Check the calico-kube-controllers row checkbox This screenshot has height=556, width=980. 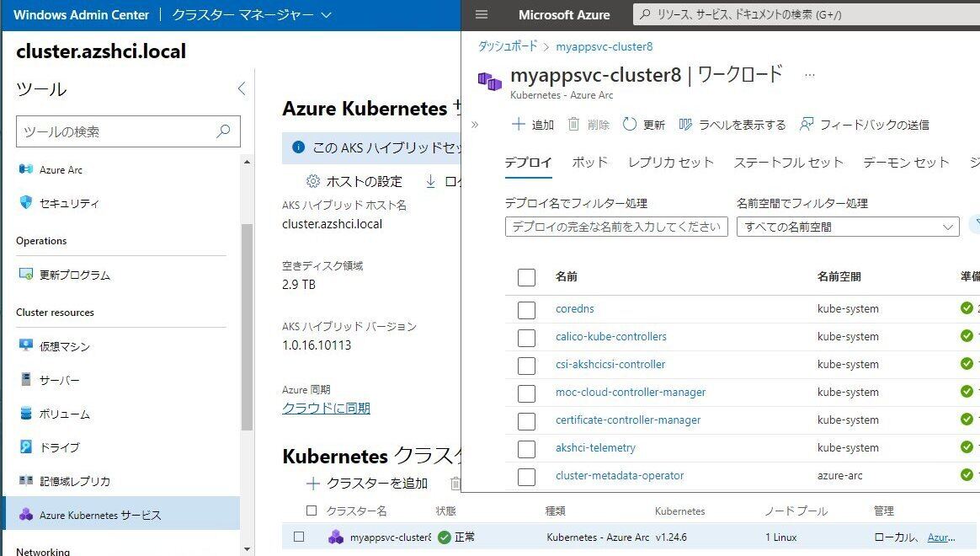pyautogui.click(x=526, y=338)
